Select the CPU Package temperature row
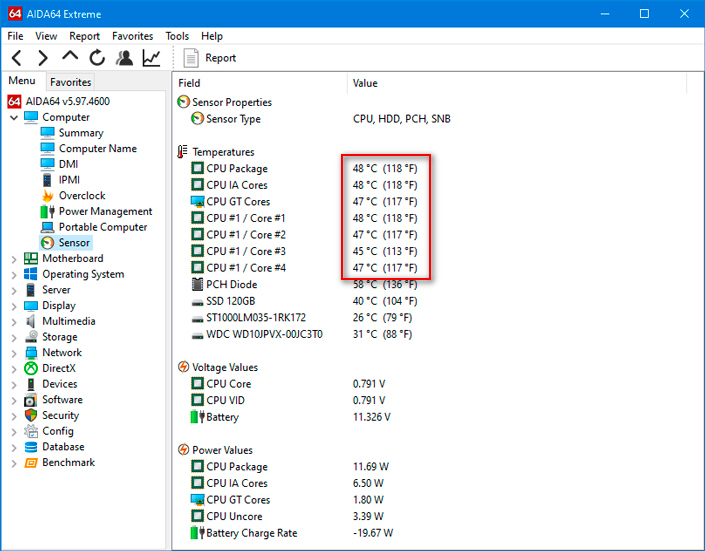 click(x=304, y=169)
